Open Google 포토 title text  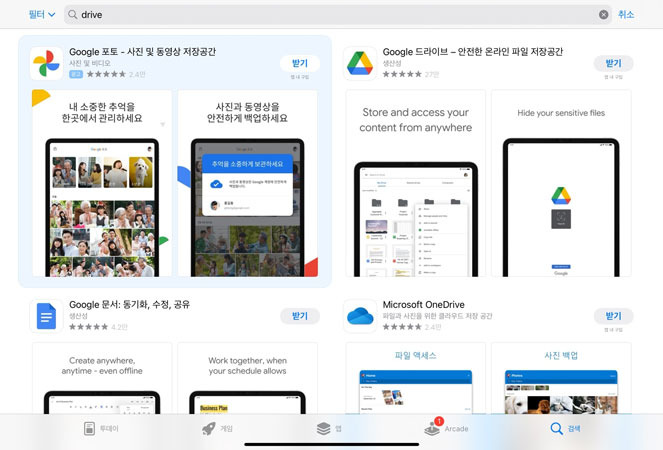142,52
